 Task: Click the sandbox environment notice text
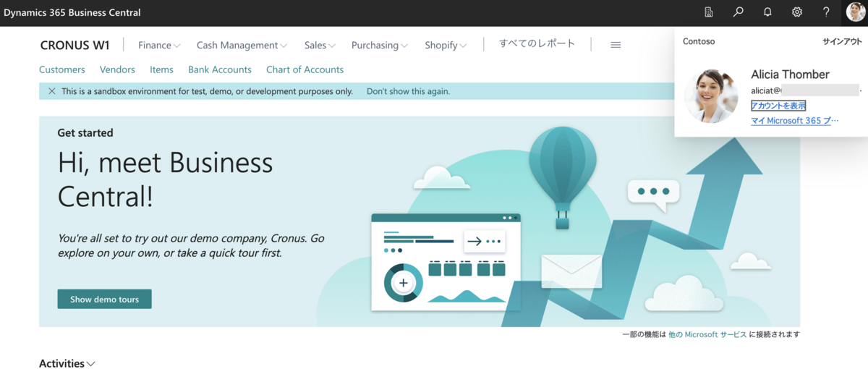pyautogui.click(x=207, y=91)
